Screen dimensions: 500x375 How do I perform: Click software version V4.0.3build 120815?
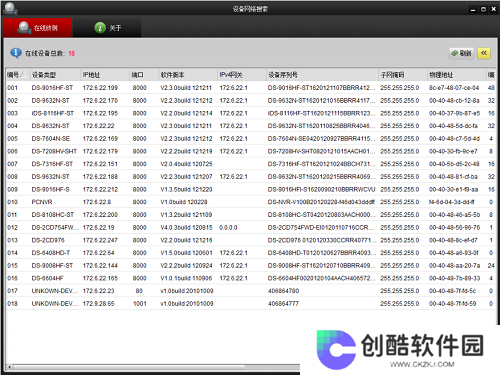[x=186, y=227]
